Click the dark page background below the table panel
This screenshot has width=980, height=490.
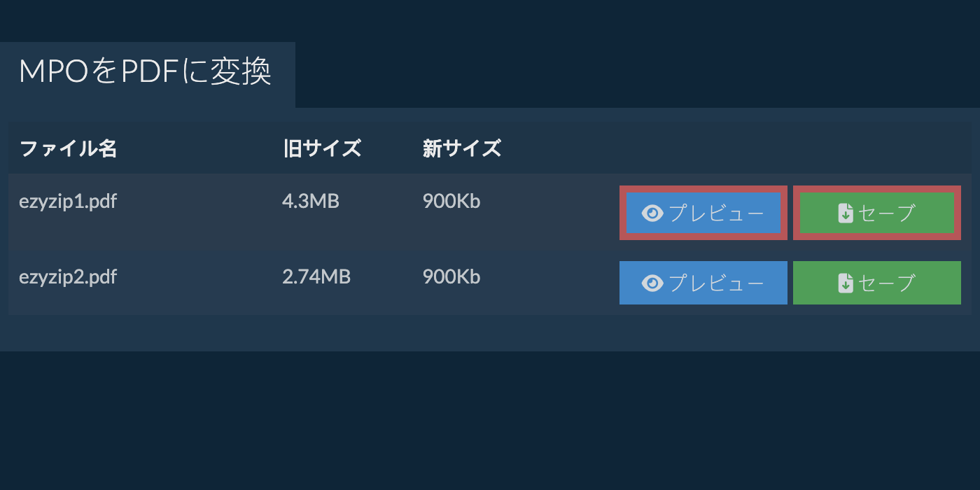(x=490, y=420)
